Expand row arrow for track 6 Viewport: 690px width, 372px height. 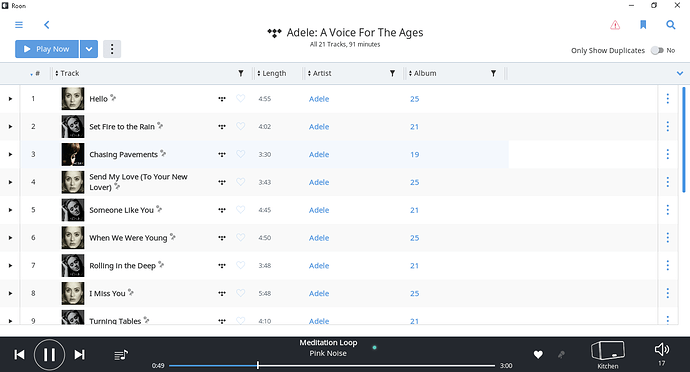10,238
